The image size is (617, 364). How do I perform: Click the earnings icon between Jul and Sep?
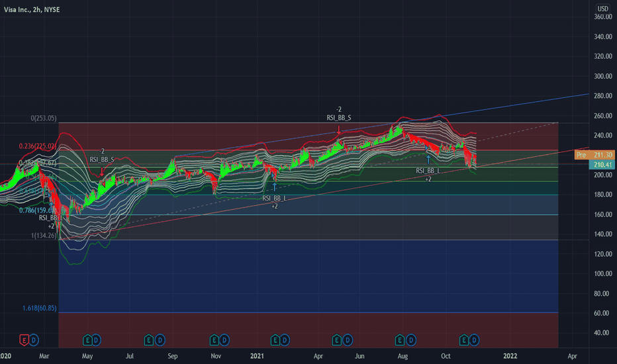(x=149, y=340)
